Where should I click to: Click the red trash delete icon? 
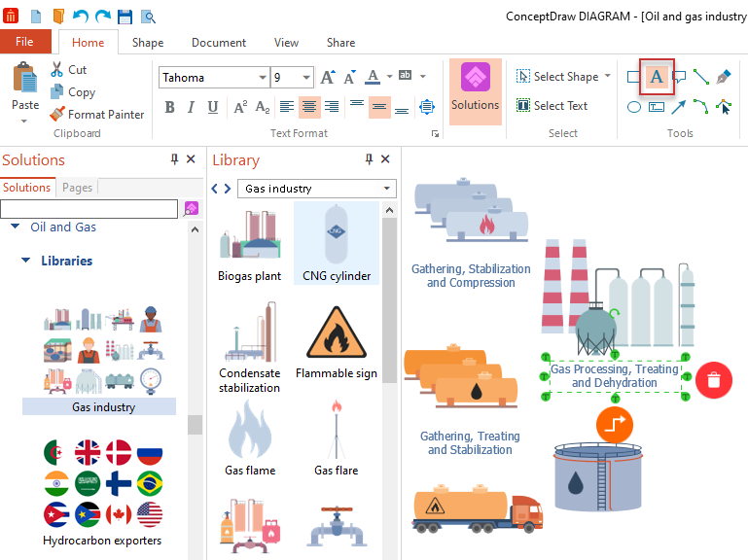[x=714, y=379]
